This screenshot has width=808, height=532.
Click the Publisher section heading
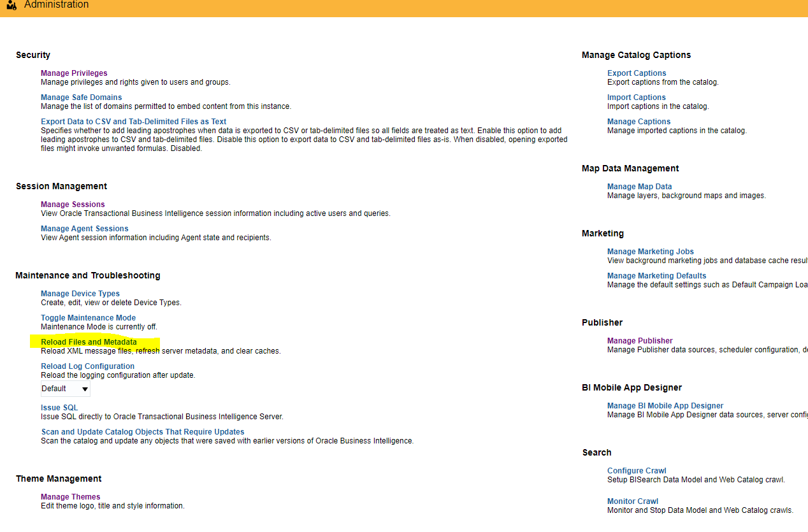[602, 323]
